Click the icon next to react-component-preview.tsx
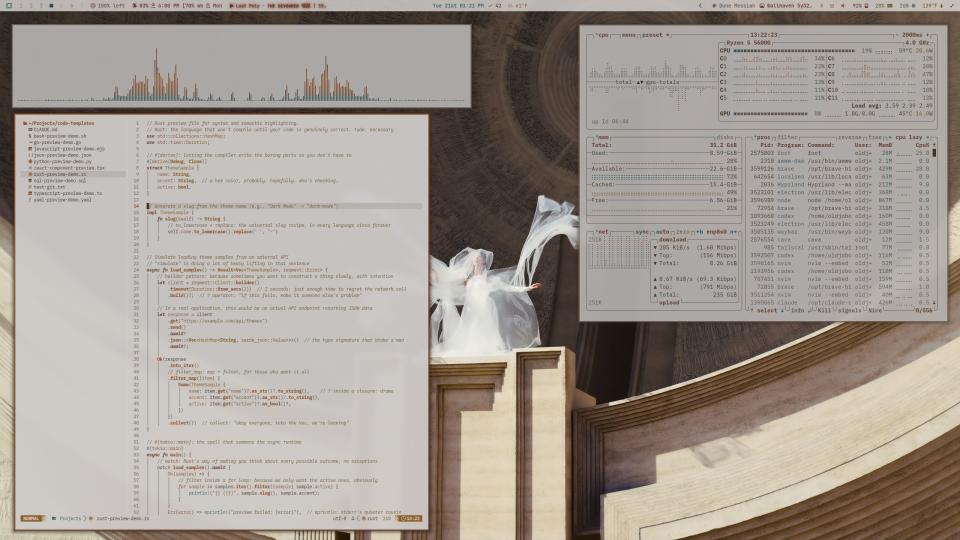 pos(30,168)
